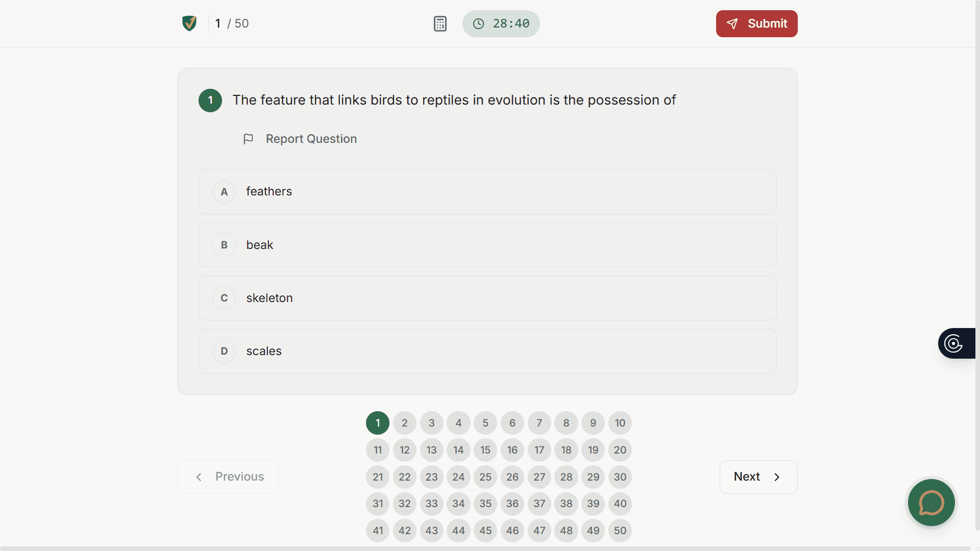Click the clock timer showing 28:40
The height and width of the screenshot is (551, 980).
coord(501,24)
